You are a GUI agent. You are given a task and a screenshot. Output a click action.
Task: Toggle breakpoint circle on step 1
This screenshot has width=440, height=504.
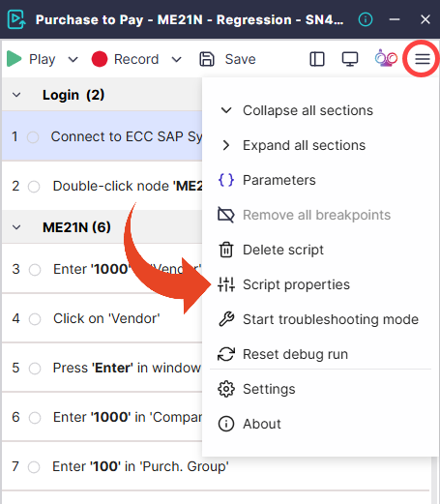pos(33,137)
